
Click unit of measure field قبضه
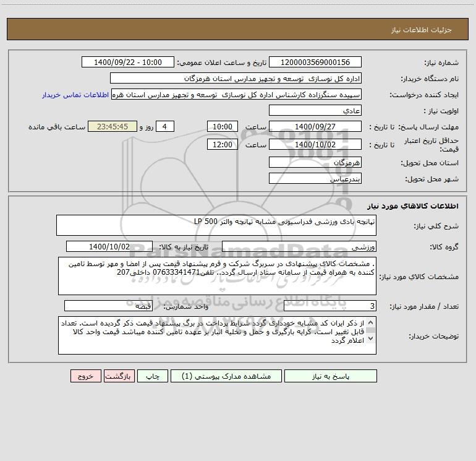click(108, 306)
